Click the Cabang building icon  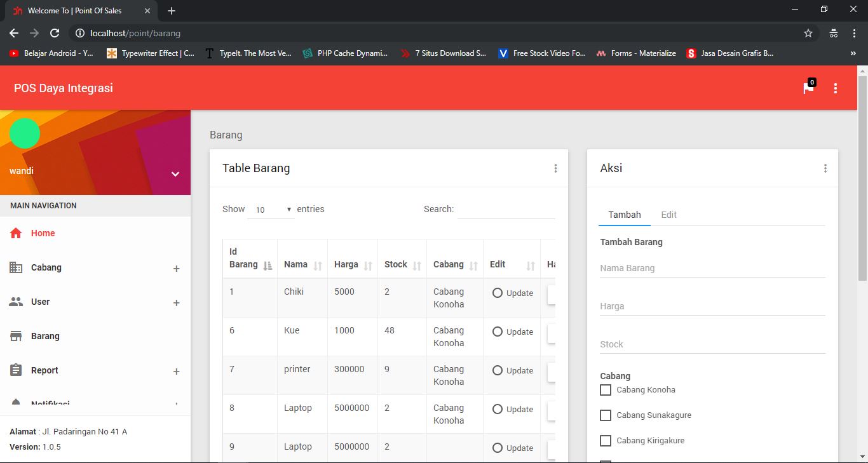[x=17, y=267]
